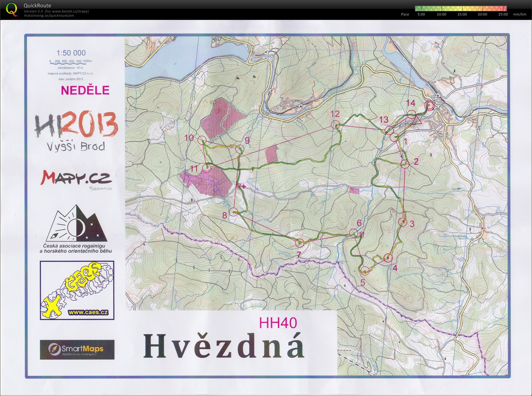Viewport: 532px width, 396px height.
Task: Select the finish double circle marker
Action: [430, 105]
